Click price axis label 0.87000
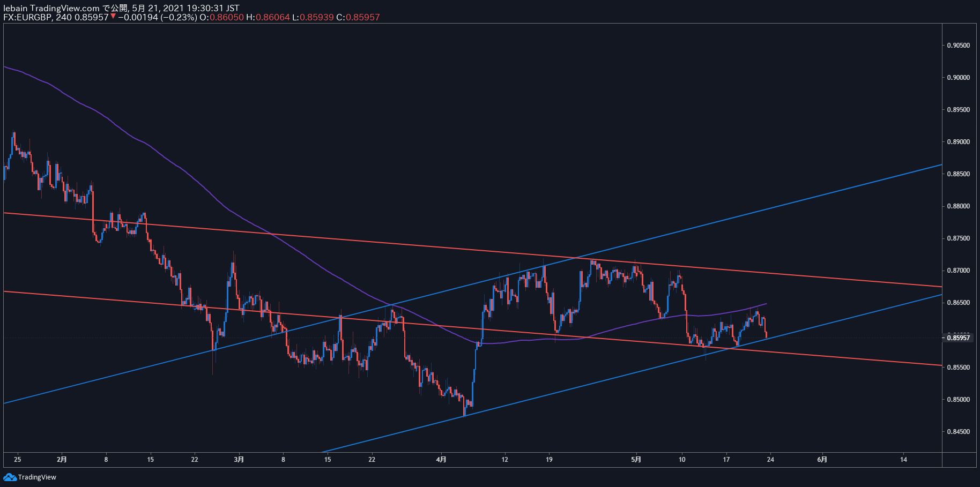This screenshot has height=487, width=980. [x=958, y=271]
